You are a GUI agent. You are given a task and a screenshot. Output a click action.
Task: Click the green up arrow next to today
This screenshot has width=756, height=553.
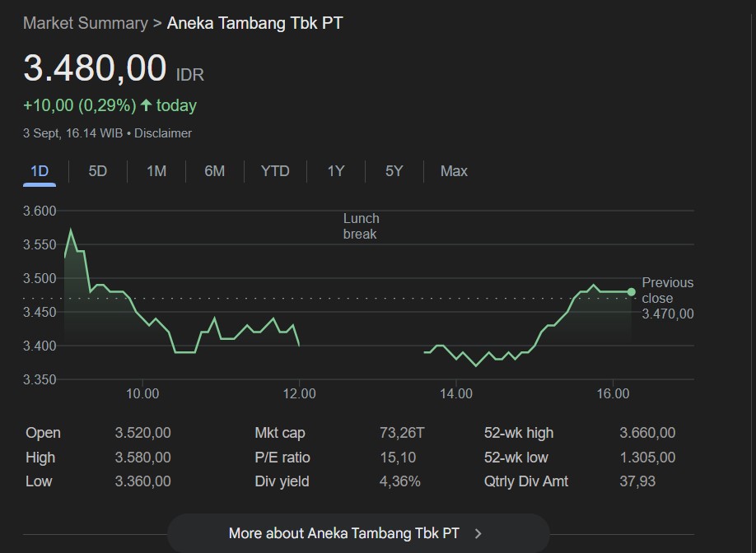pos(146,105)
